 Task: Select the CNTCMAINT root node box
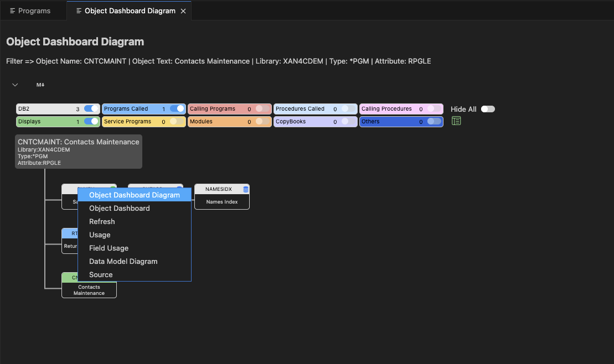coord(79,152)
